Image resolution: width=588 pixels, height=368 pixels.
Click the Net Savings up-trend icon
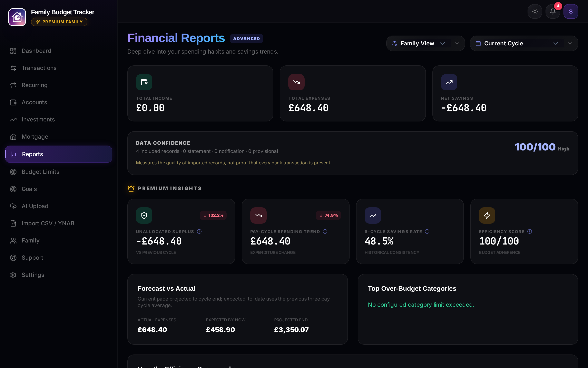(x=449, y=82)
